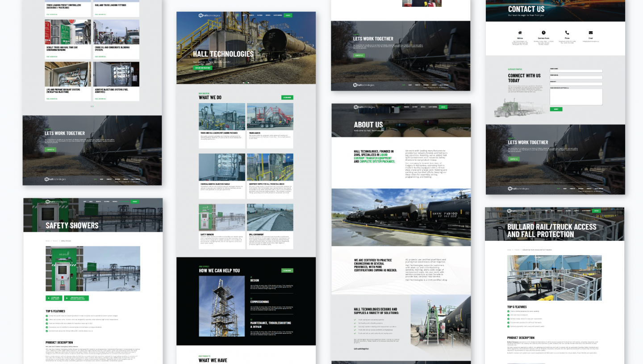Image resolution: width=643 pixels, height=364 pixels.
Task: Click the message textarea on contact form
Action: [x=576, y=97]
